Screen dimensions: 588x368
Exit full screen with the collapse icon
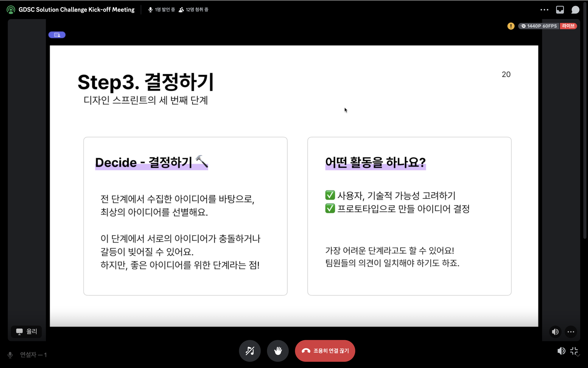point(574,351)
